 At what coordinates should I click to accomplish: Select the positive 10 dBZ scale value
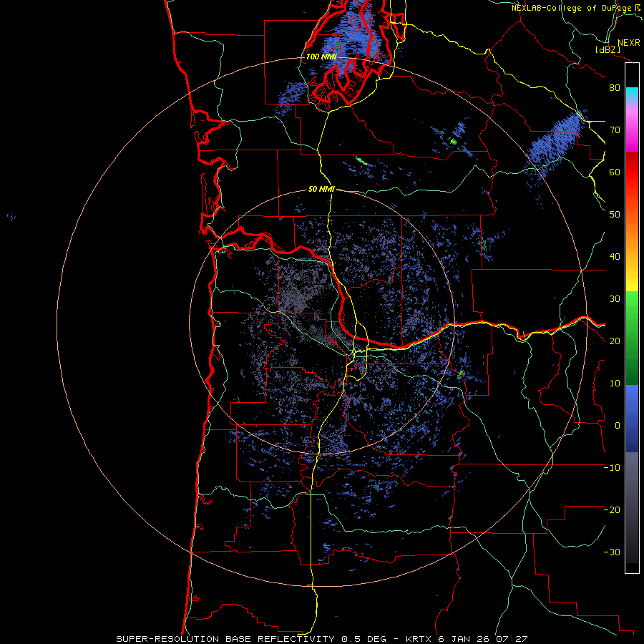[x=615, y=384]
